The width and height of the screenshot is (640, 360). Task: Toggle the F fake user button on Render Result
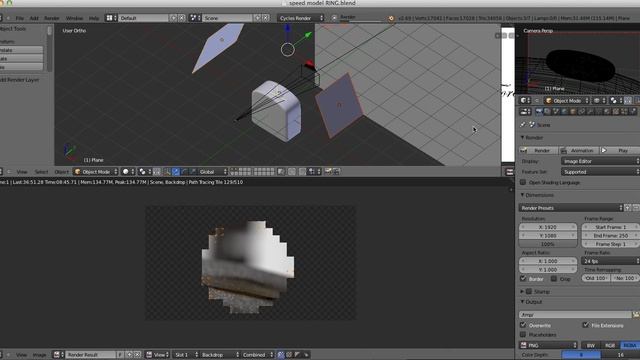tap(120, 355)
